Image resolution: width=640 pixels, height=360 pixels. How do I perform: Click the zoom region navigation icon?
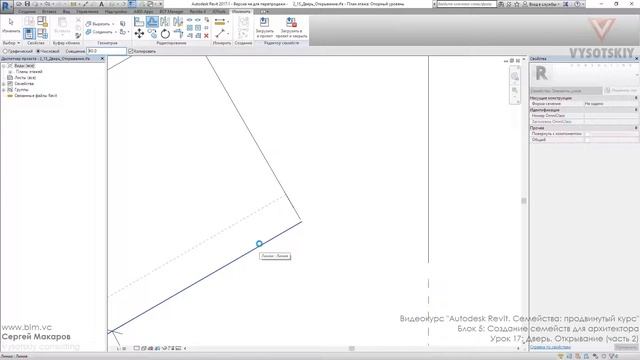pyautogui.click(x=515, y=90)
